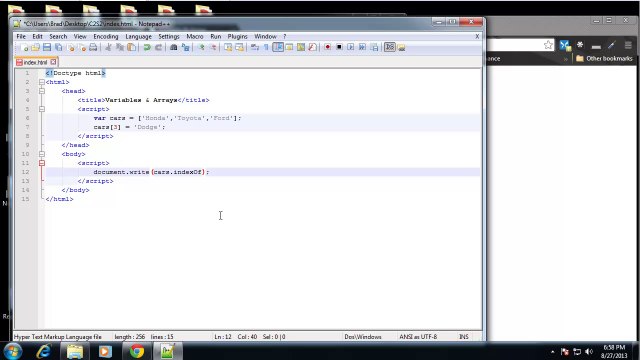Open the File menu
This screenshot has width=640, height=360.
(21, 36)
